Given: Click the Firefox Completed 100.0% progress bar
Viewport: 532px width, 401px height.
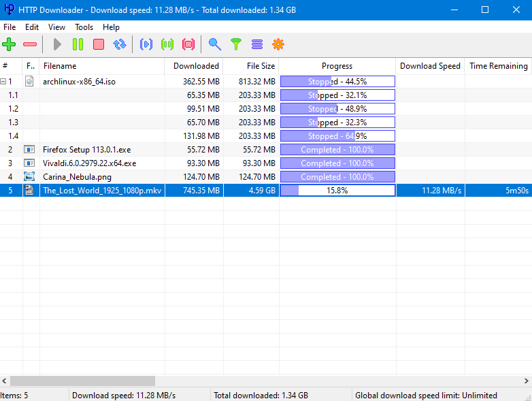Looking at the screenshot, I should click(337, 149).
